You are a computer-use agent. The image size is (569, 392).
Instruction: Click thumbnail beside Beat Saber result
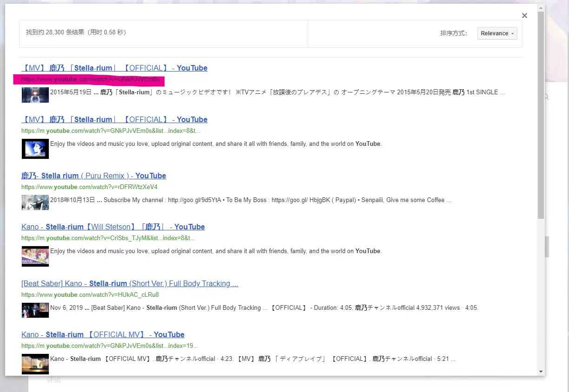(x=35, y=310)
